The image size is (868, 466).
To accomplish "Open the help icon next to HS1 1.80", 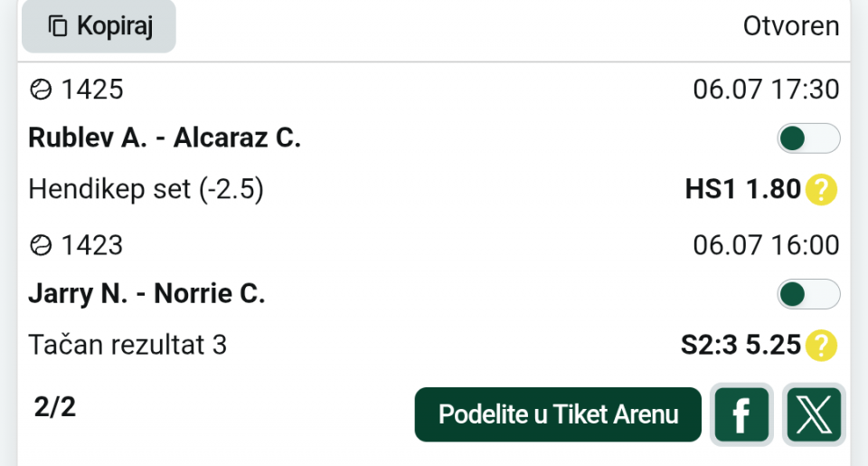I will [822, 189].
